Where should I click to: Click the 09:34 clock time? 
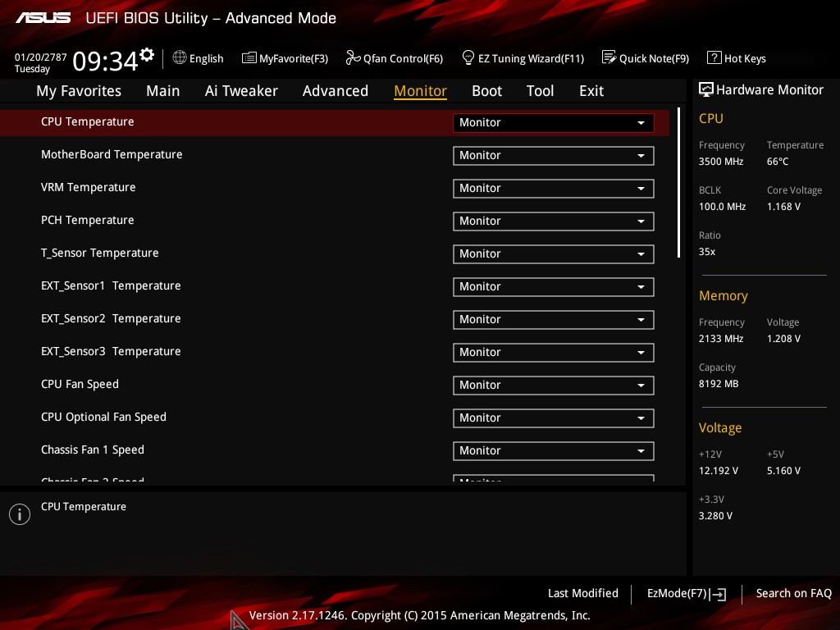point(105,61)
